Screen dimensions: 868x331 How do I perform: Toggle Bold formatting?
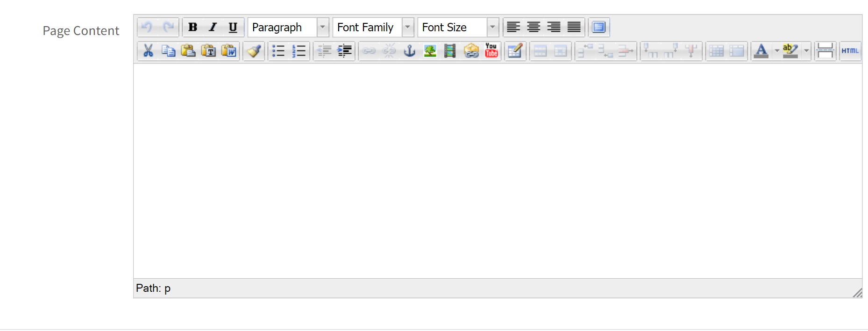192,28
